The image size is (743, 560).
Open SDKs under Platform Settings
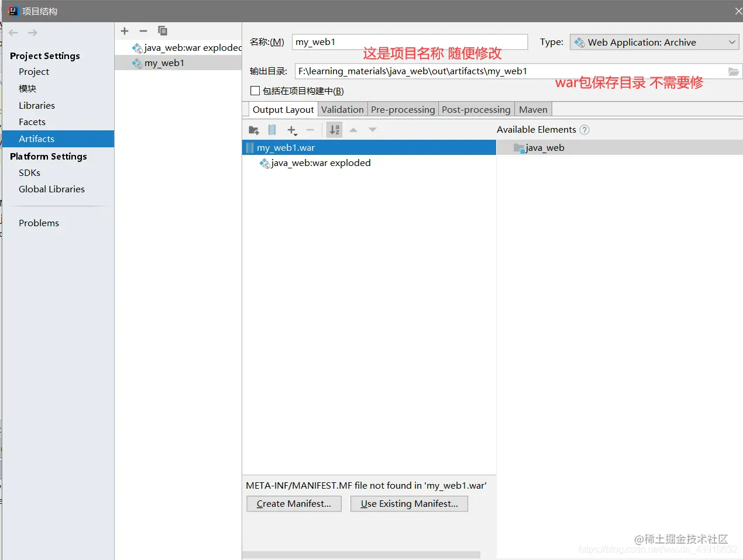pyautogui.click(x=29, y=173)
